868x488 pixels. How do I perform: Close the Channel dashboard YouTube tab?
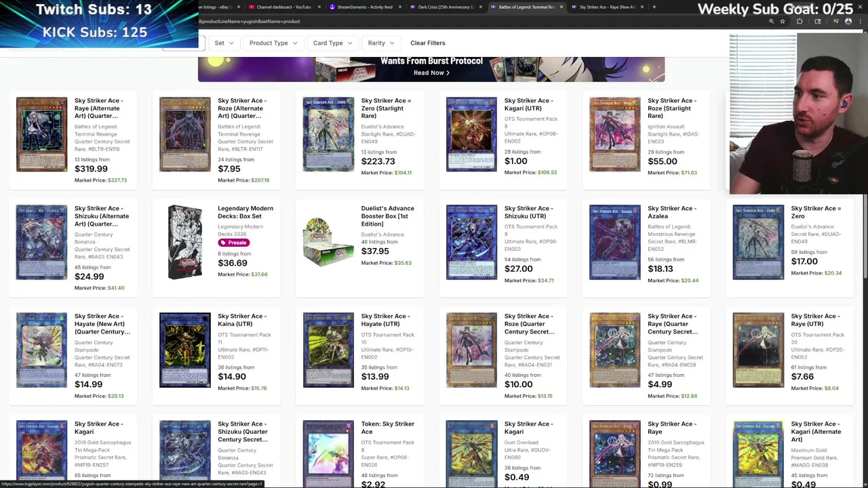(319, 7)
